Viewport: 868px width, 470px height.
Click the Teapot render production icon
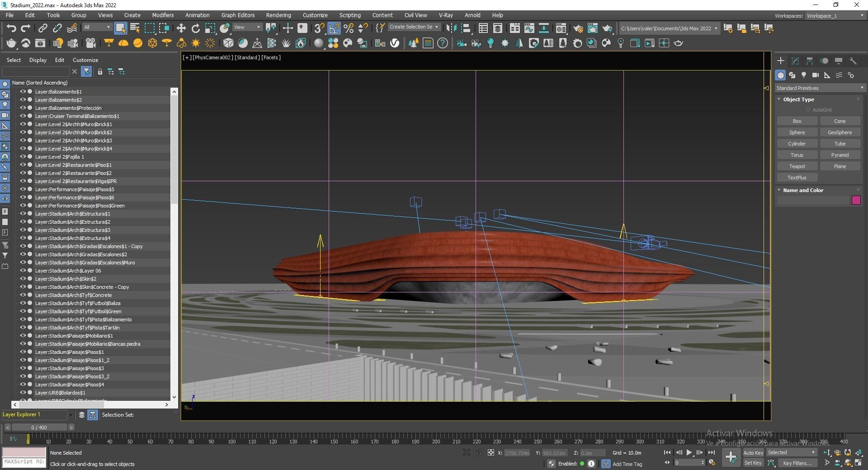[x=607, y=28]
